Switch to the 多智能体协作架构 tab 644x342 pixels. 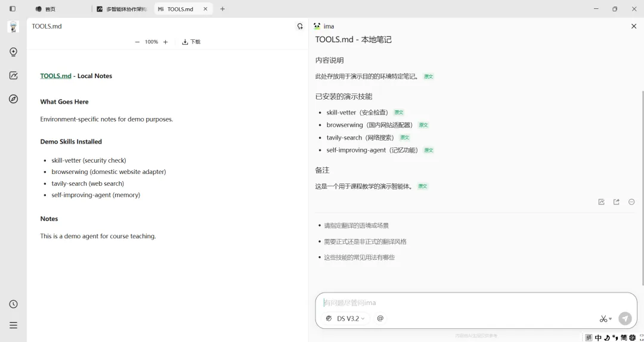click(x=122, y=8)
